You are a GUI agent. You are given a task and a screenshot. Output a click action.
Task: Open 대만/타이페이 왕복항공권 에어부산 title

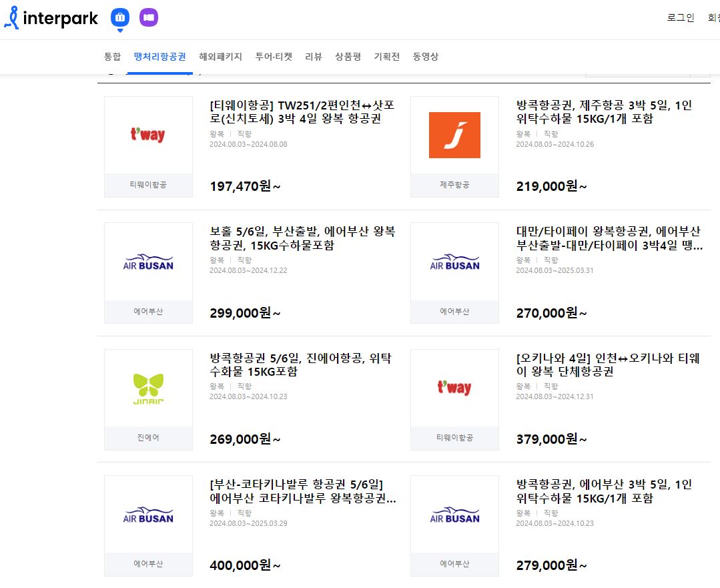609,238
